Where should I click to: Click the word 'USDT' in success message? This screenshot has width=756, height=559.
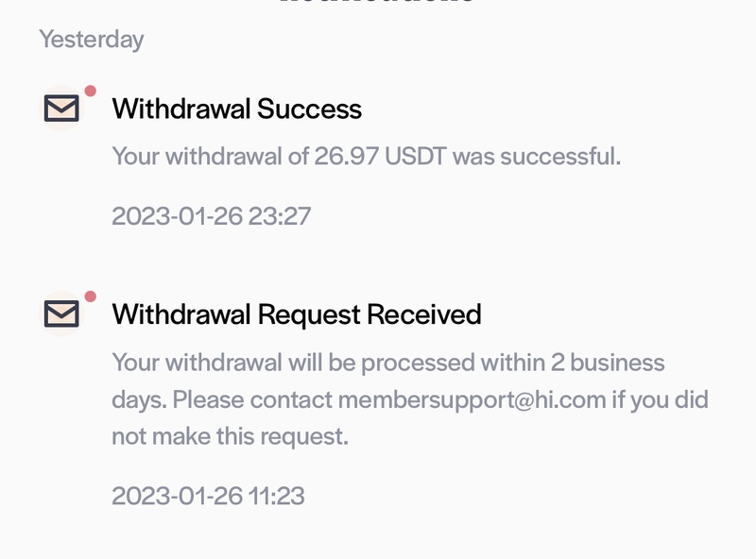pos(416,156)
